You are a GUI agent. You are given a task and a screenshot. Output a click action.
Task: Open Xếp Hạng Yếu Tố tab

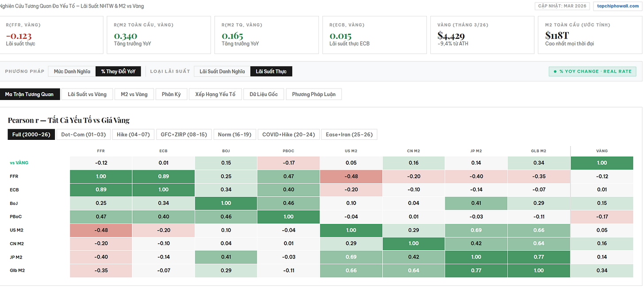coord(215,94)
